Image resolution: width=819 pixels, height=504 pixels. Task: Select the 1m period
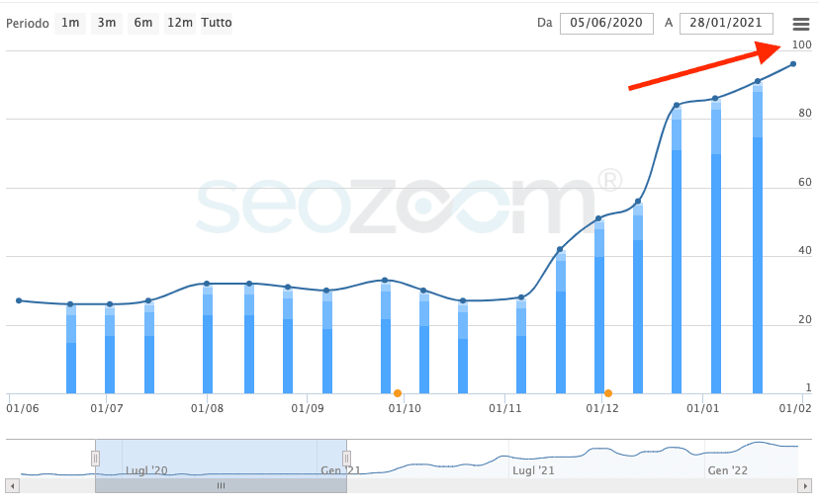(x=70, y=23)
